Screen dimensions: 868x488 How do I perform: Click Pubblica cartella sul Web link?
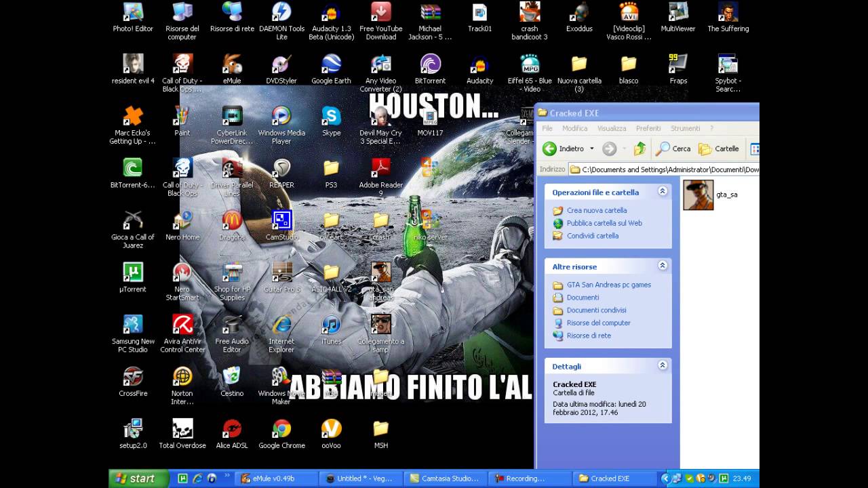(x=604, y=223)
